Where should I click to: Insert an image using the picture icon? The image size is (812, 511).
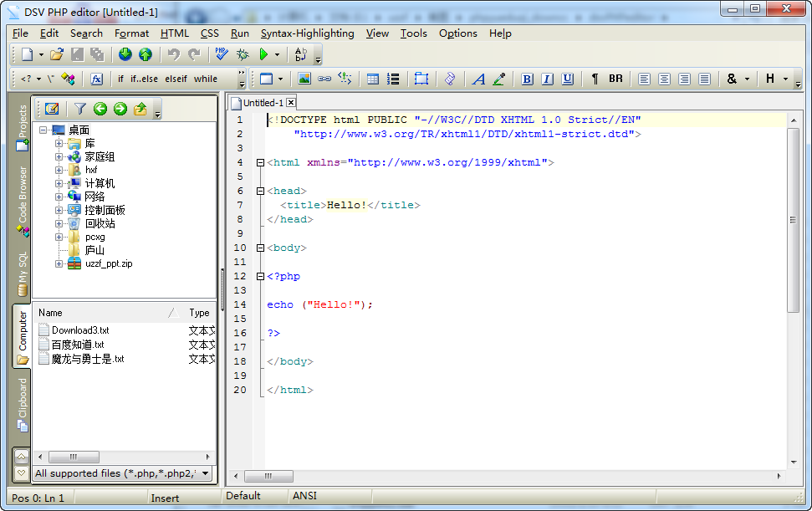coord(304,79)
